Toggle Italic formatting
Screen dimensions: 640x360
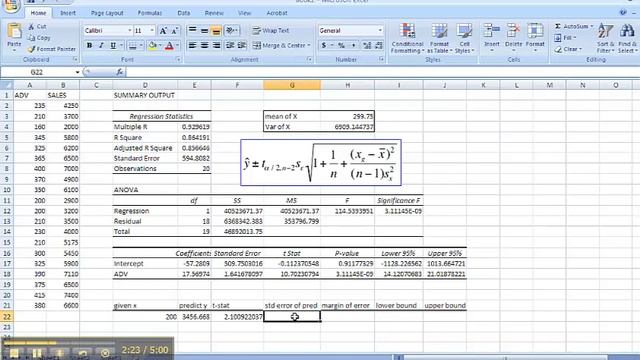tap(101, 46)
